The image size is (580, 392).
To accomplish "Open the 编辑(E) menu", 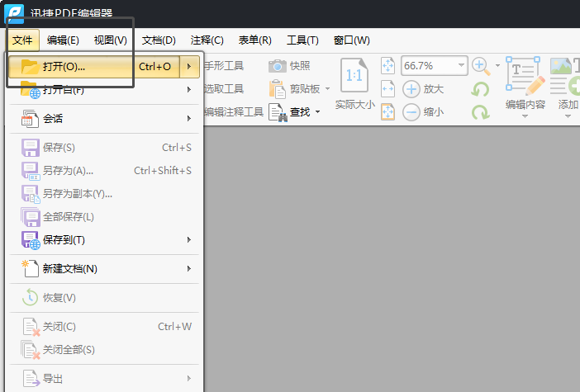I will tap(63, 40).
